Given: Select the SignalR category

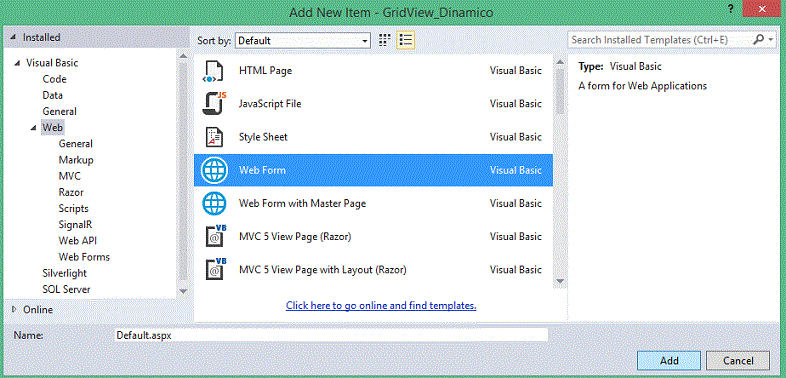Looking at the screenshot, I should 75,225.
